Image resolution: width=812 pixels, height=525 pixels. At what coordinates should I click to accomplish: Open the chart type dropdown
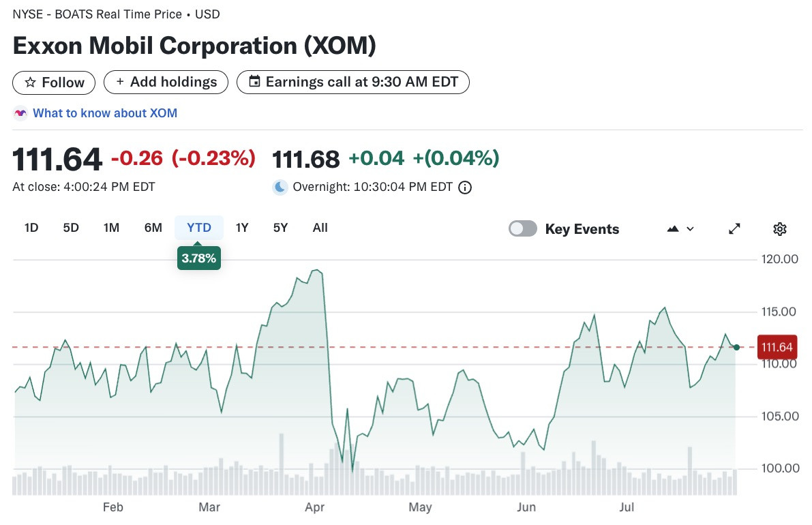tap(680, 229)
